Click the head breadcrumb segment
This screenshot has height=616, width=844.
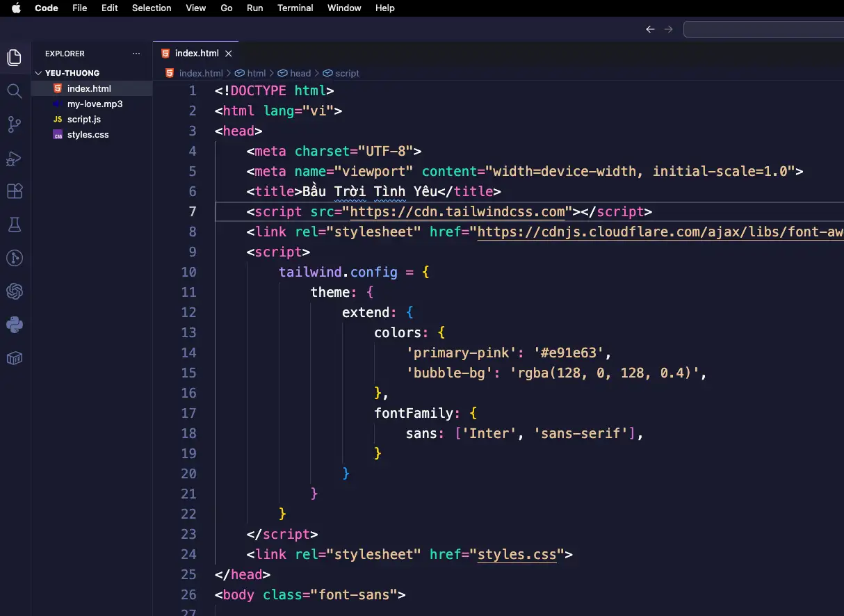(300, 73)
